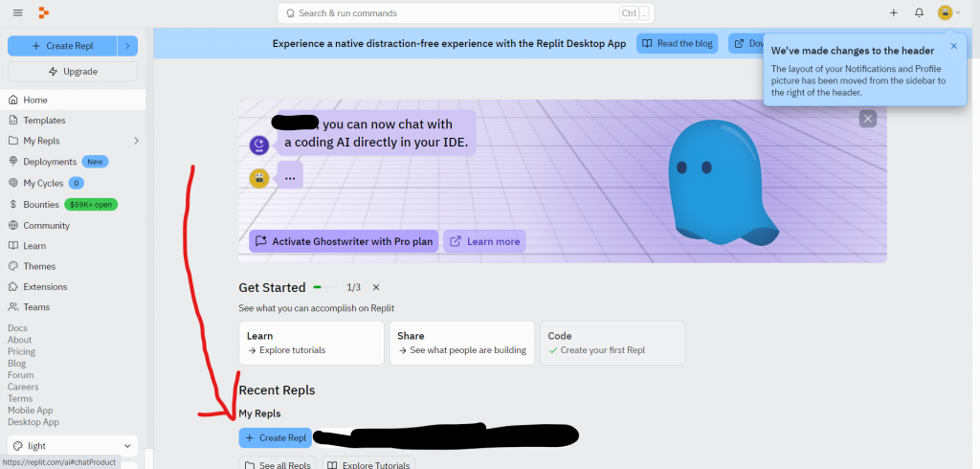Close the header changes tooltip
The image size is (980, 469).
coord(954,46)
